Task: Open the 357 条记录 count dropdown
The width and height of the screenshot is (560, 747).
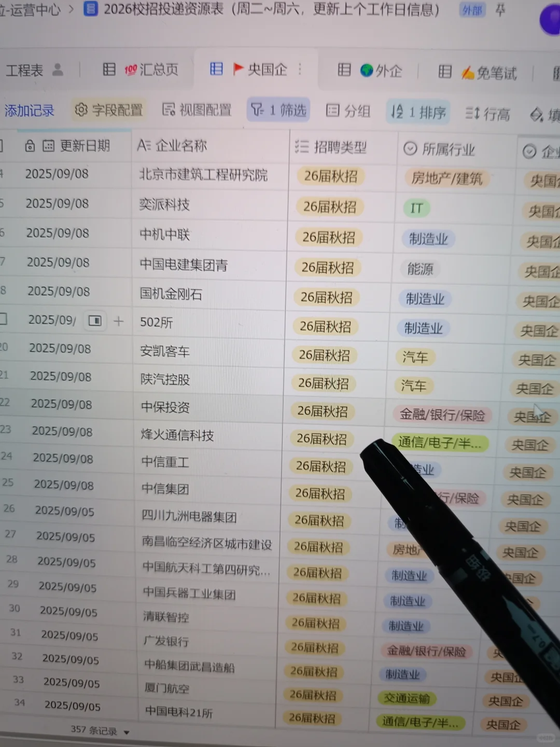Action: coord(101,731)
